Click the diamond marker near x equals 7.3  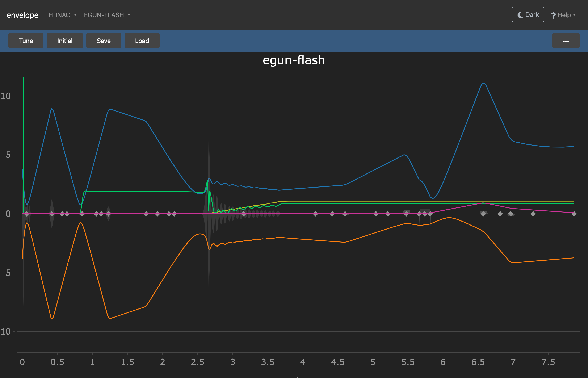tap(533, 214)
